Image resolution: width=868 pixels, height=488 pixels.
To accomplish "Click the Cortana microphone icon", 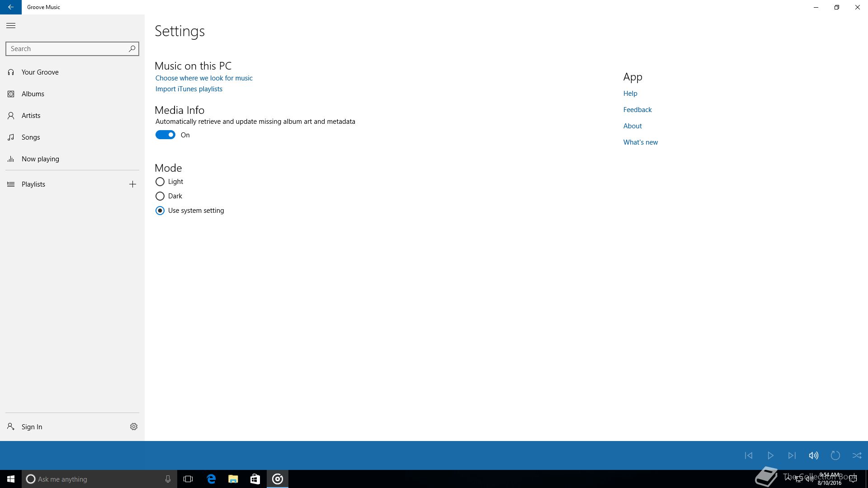I will pyautogui.click(x=168, y=479).
